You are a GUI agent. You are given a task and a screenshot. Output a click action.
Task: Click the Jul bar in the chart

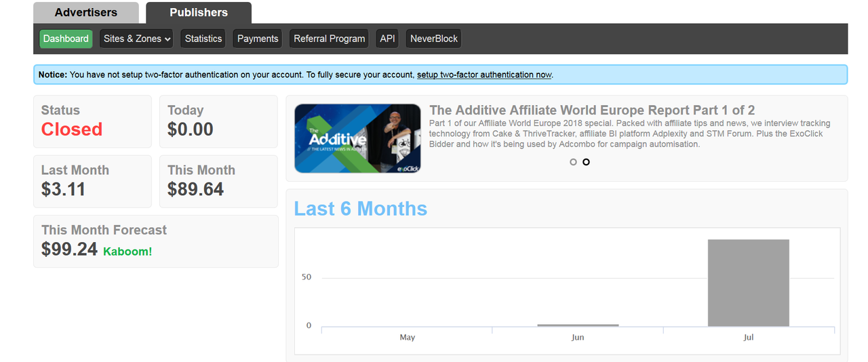[x=749, y=283]
